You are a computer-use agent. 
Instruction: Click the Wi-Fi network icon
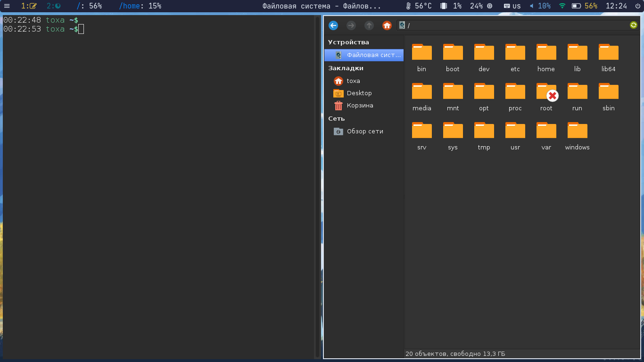[562, 6]
